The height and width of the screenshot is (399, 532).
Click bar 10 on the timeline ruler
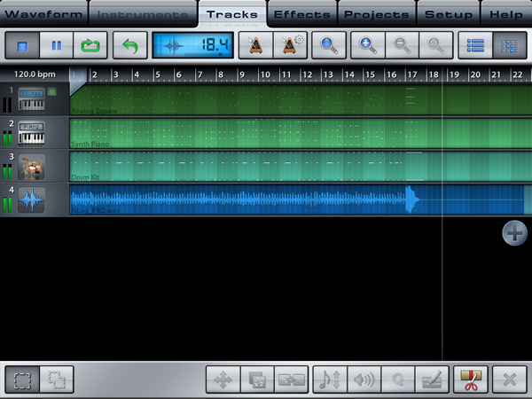pyautogui.click(x=265, y=74)
